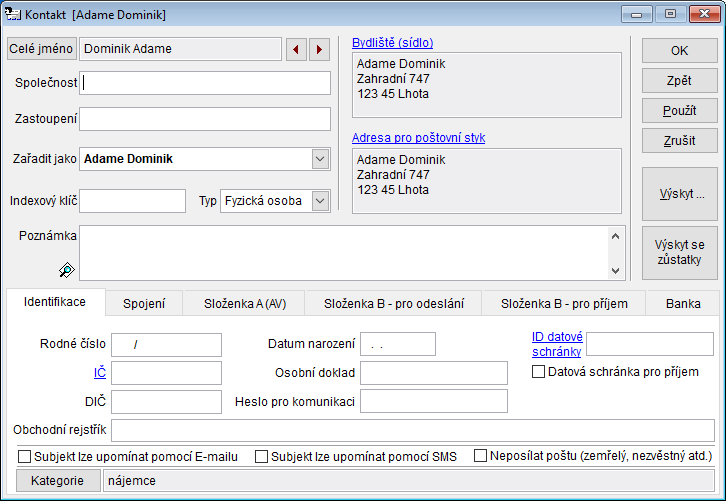Open the Typ dropdown list
This screenshot has height=501, width=726.
click(x=320, y=201)
